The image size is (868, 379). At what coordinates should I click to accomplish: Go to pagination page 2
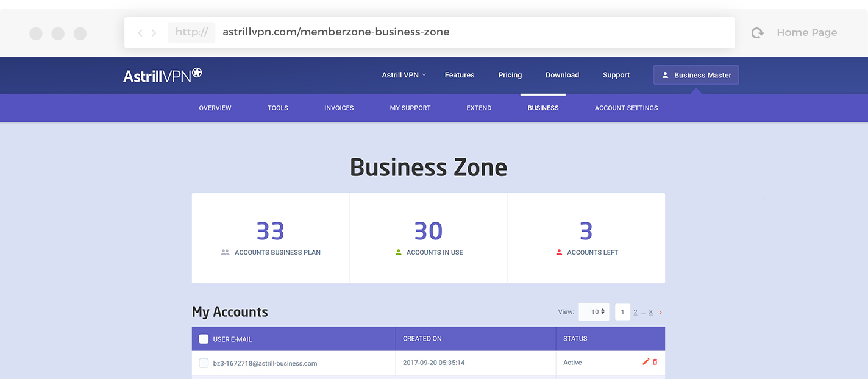(x=634, y=311)
